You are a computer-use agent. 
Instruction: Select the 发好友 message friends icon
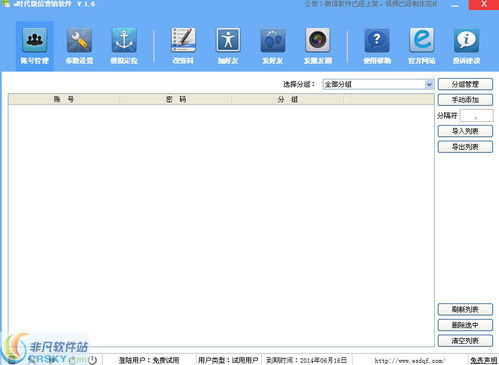(273, 46)
